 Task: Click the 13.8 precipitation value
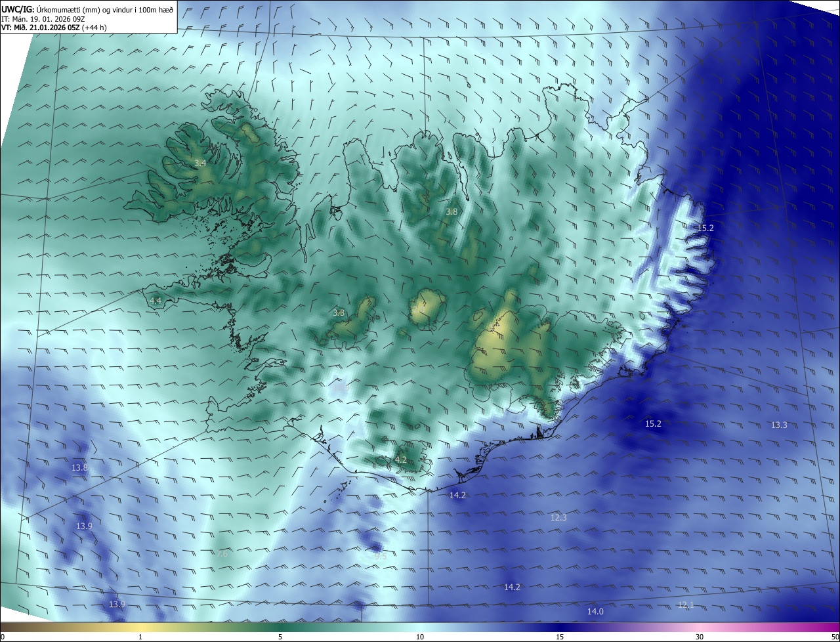pos(79,468)
